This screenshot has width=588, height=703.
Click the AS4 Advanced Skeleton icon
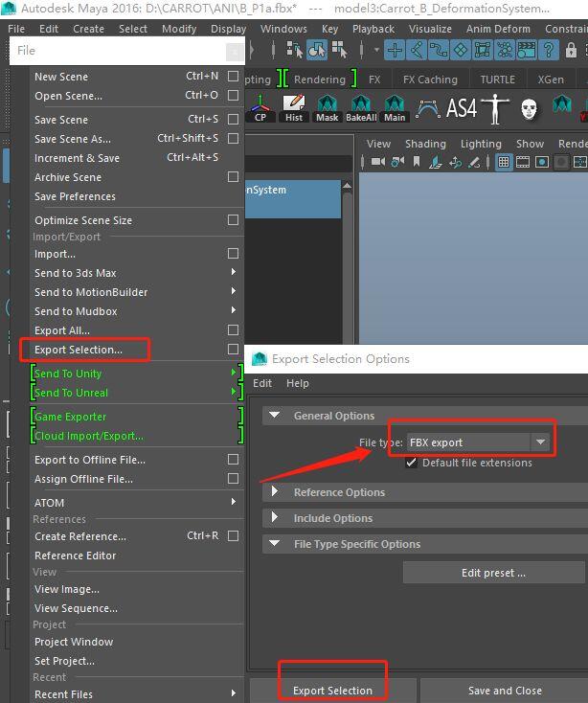pyautogui.click(x=462, y=108)
